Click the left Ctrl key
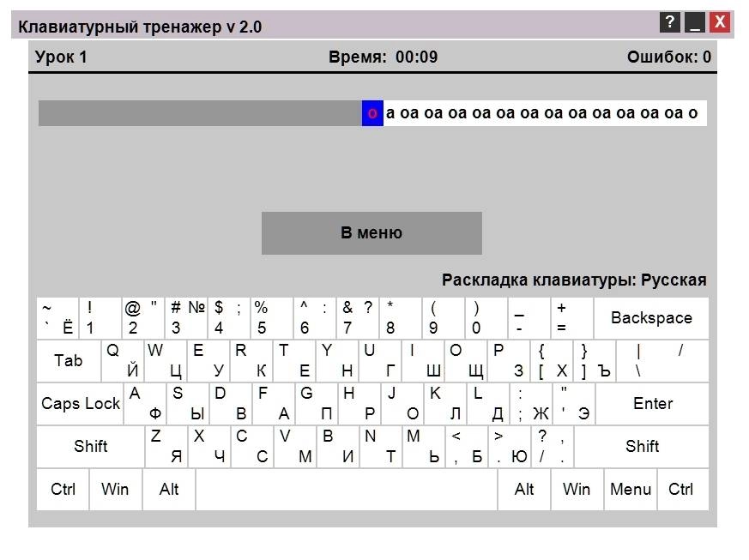This screenshot has width=749, height=560. (x=63, y=490)
